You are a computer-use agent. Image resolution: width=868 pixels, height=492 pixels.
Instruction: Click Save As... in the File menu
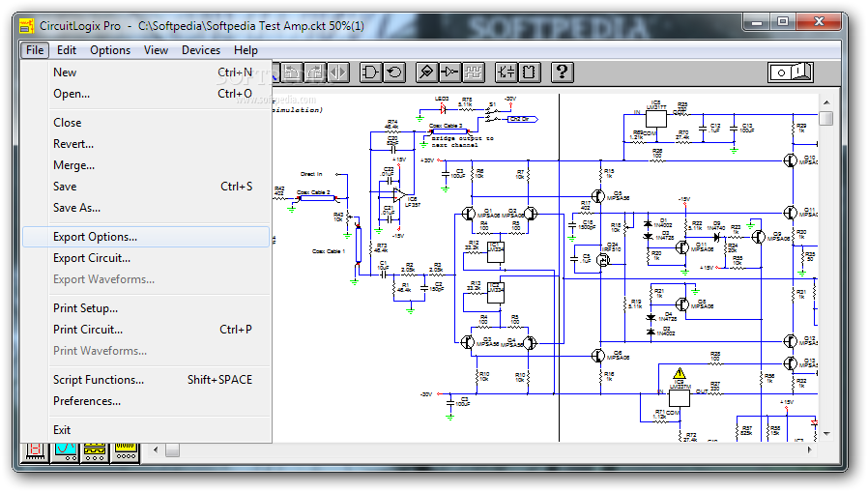click(x=147, y=208)
